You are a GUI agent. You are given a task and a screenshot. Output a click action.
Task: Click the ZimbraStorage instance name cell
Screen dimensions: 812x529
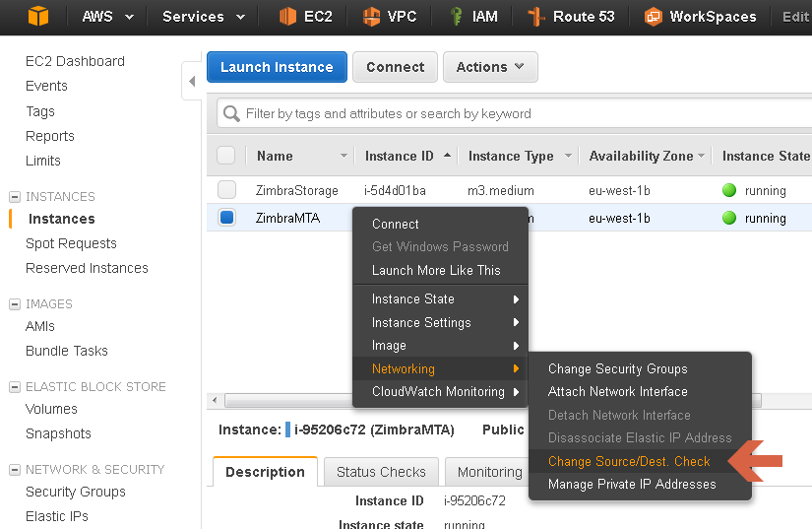pyautogui.click(x=296, y=191)
